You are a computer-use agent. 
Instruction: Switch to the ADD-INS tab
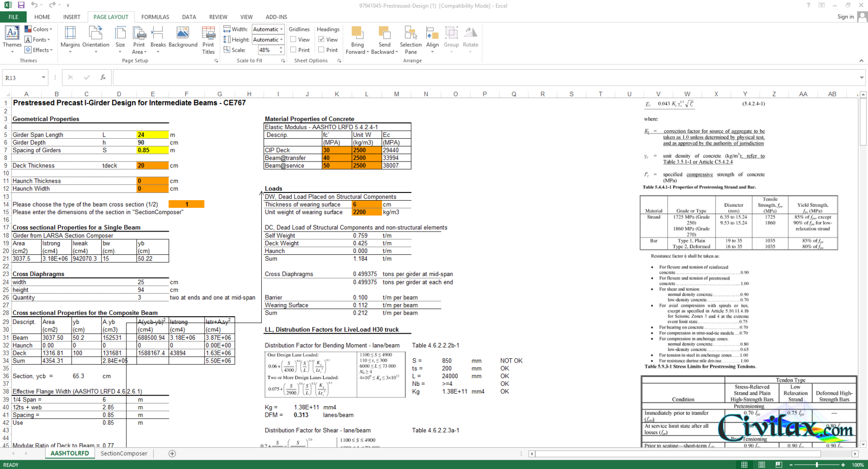[x=276, y=17]
